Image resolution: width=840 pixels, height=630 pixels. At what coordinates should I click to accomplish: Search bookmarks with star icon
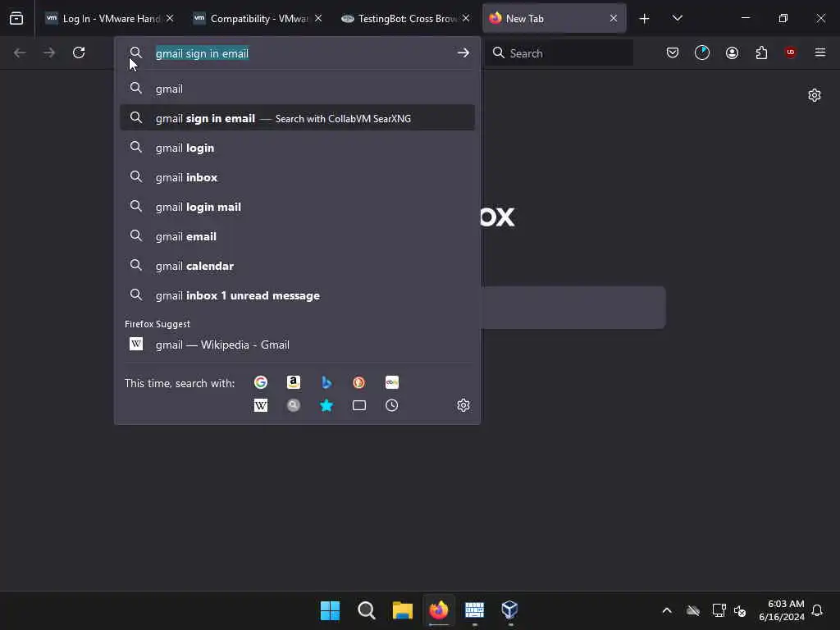coord(326,405)
